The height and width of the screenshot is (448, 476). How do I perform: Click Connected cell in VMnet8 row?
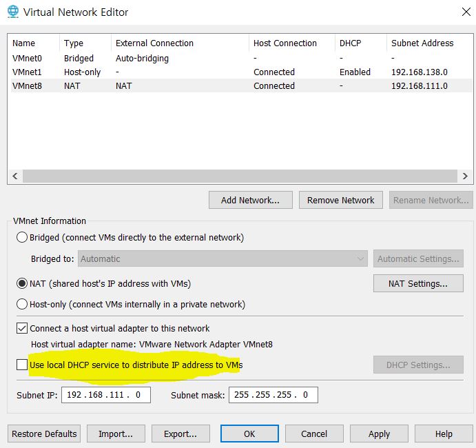point(274,85)
